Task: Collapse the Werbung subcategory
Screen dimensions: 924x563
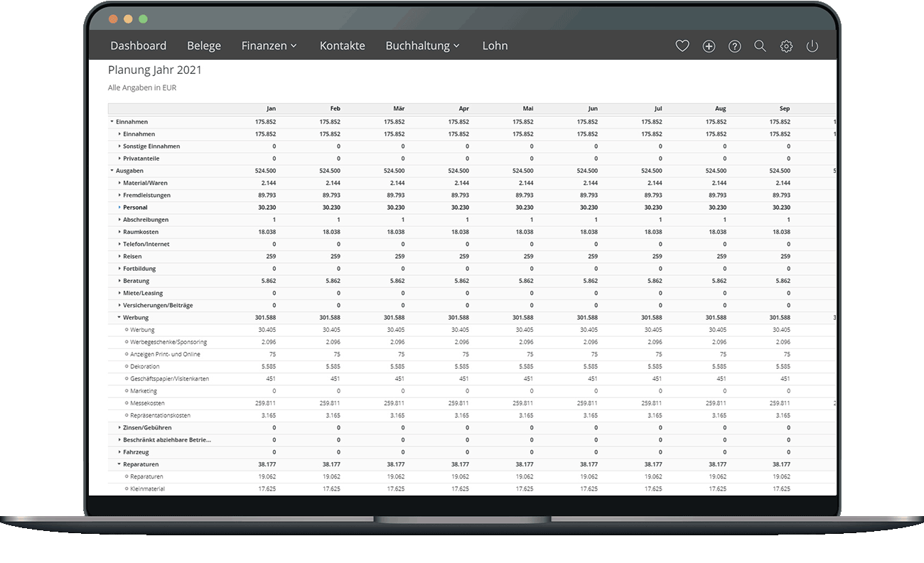Action: point(119,318)
